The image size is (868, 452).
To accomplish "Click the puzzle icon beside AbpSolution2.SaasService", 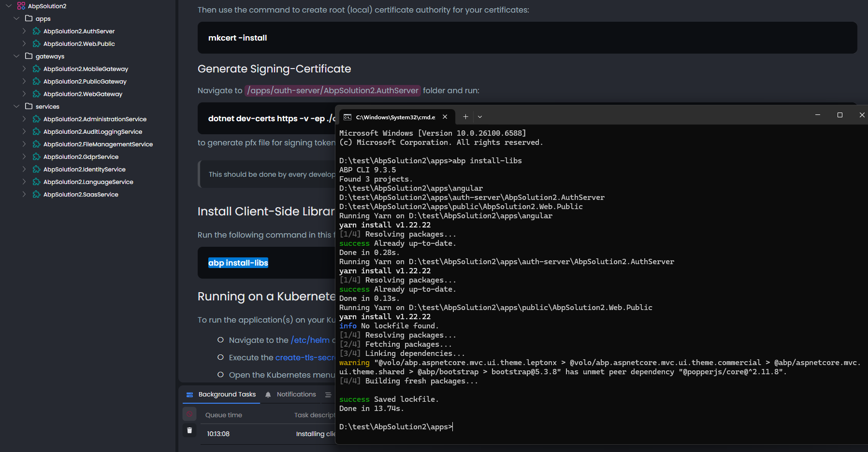I will [36, 194].
